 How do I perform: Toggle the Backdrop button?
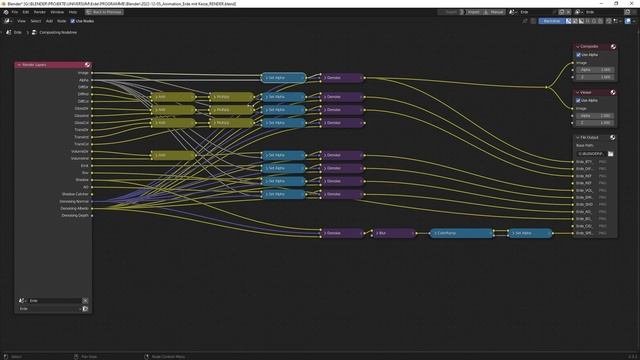551,21
